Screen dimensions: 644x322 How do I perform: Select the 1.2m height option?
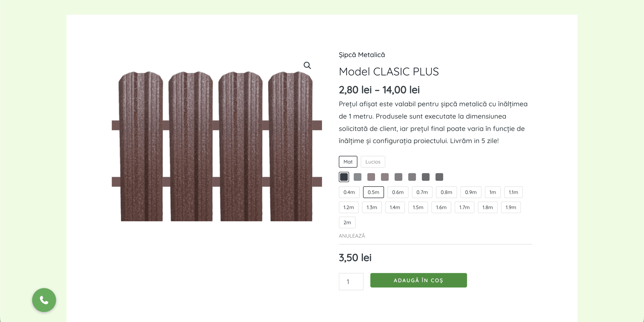pyautogui.click(x=349, y=207)
